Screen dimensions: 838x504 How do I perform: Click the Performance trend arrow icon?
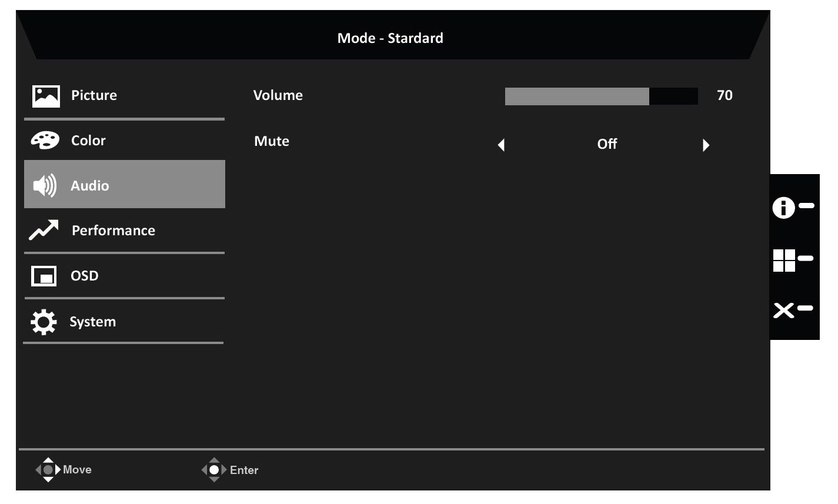pyautogui.click(x=44, y=231)
